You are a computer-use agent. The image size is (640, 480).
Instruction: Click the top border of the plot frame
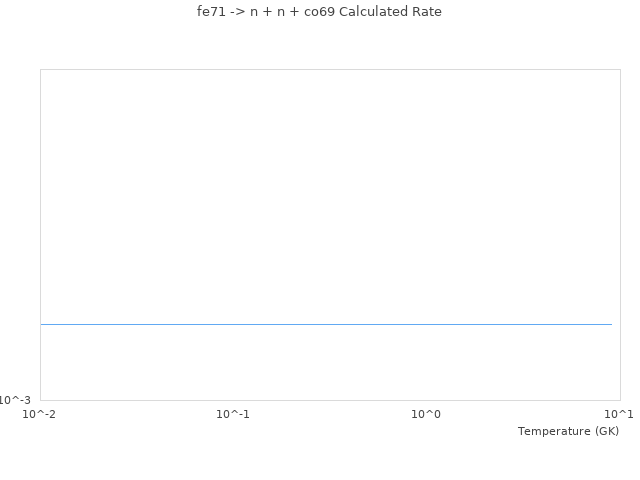point(330,69)
